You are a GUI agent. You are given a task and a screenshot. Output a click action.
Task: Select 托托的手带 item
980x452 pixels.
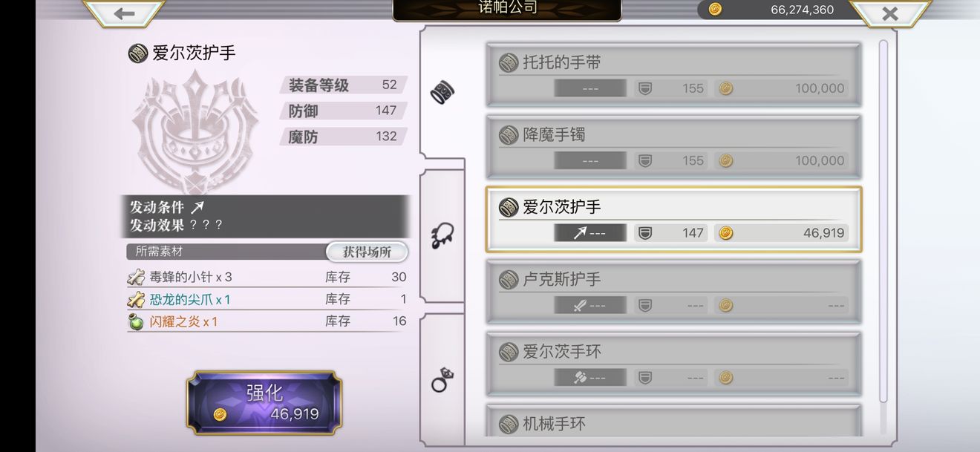click(673, 74)
